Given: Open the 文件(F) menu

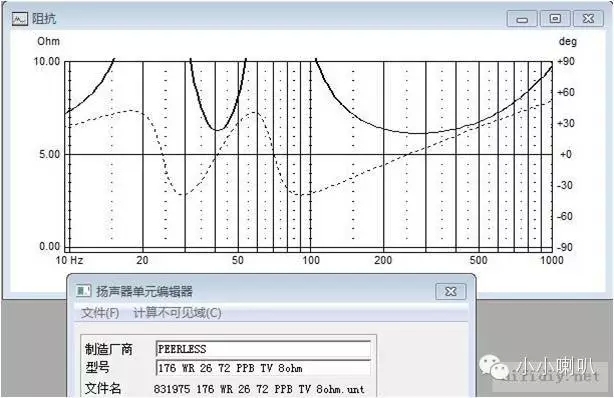Looking at the screenshot, I should pyautogui.click(x=100, y=313).
